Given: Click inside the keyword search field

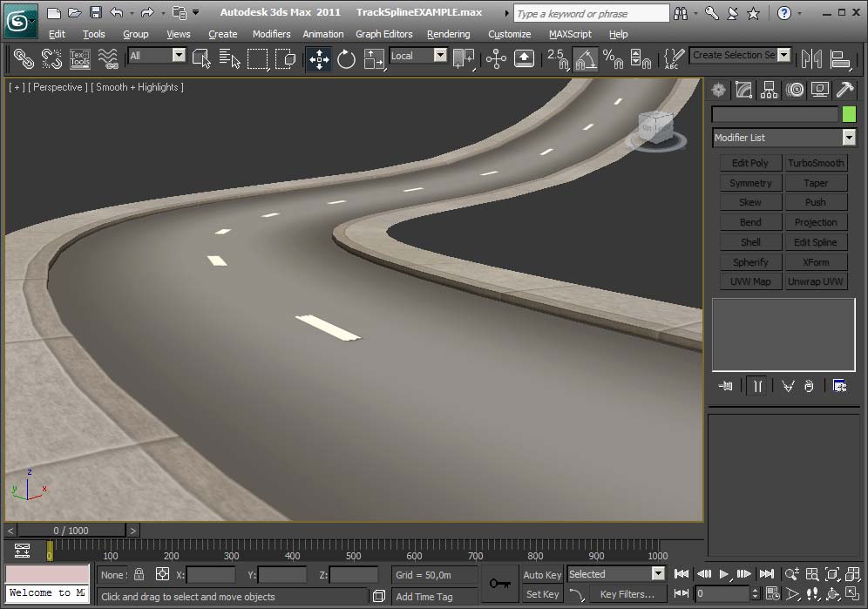Looking at the screenshot, I should click(x=588, y=13).
